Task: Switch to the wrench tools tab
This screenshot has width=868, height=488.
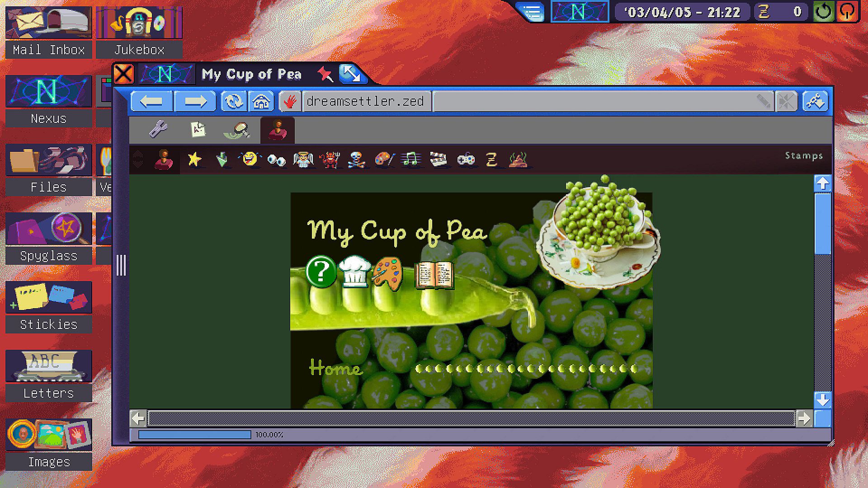Action: click(158, 130)
